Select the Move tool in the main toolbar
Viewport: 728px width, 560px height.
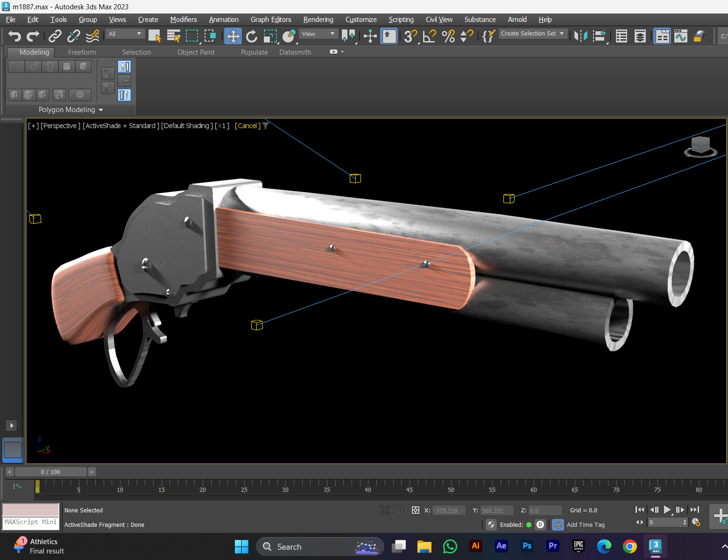click(233, 36)
